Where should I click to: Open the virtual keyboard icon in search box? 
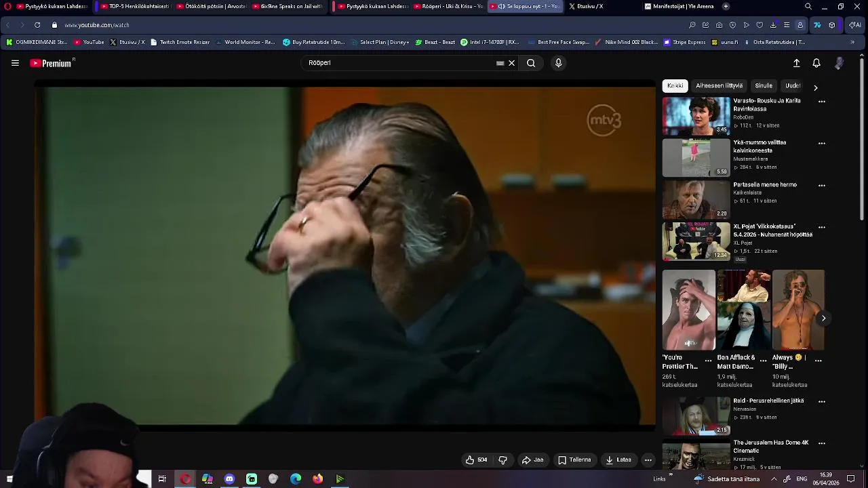(500, 63)
